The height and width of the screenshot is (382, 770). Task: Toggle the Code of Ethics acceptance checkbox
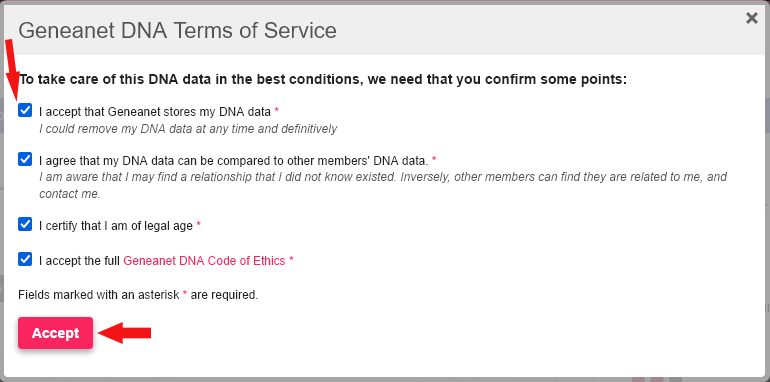tap(25, 259)
